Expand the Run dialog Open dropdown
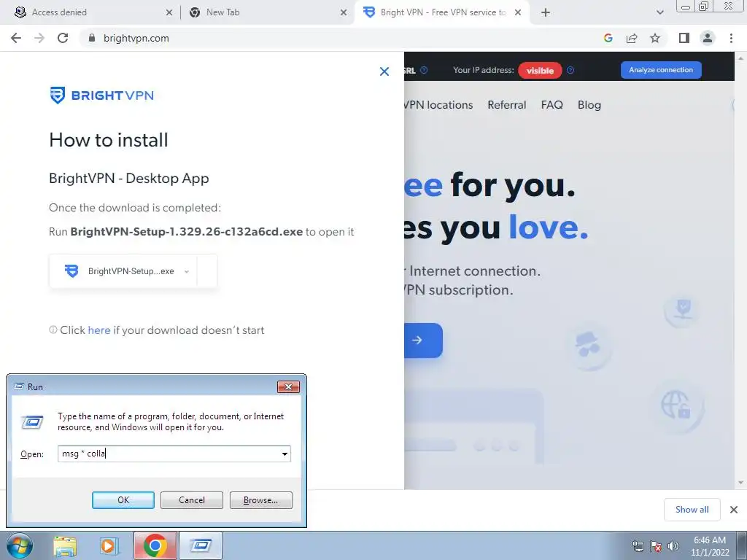 (x=285, y=454)
